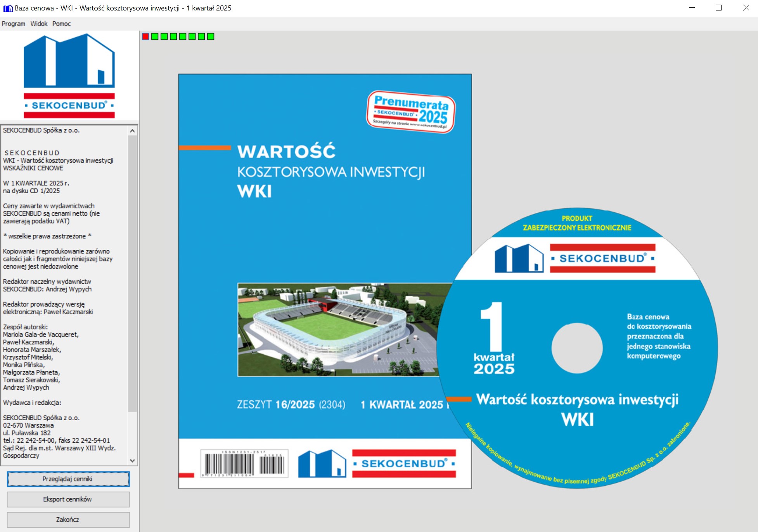This screenshot has width=758, height=532.
Task: Click the info panel scroll up arrow
Action: point(132,131)
